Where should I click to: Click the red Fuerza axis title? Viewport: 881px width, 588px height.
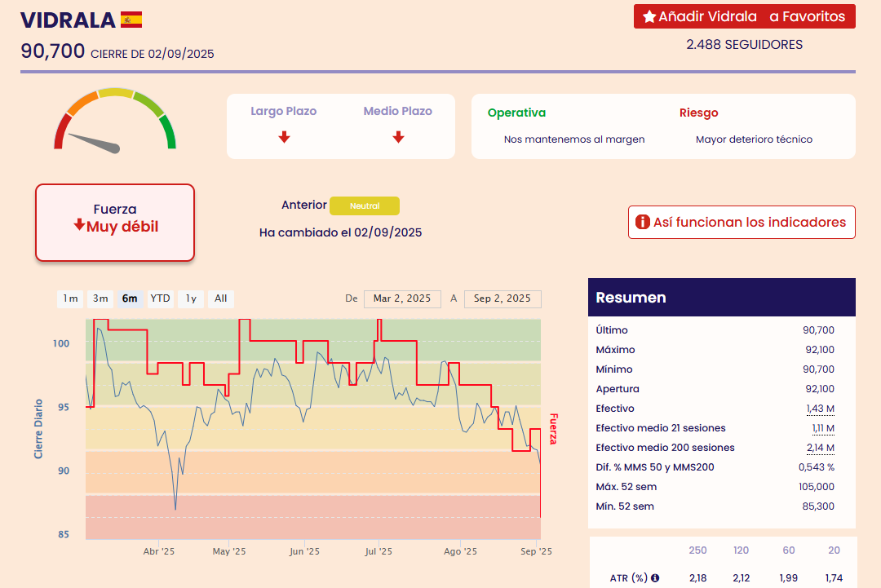tap(553, 429)
